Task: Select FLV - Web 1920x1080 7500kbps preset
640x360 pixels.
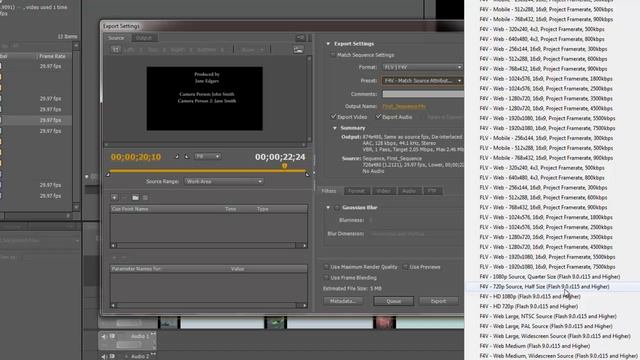Action: click(547, 267)
